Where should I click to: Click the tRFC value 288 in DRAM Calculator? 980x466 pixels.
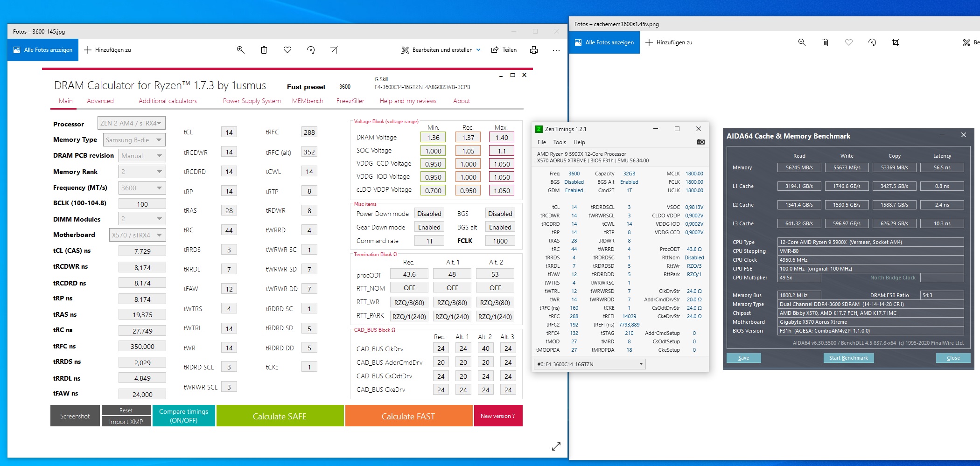(x=309, y=132)
